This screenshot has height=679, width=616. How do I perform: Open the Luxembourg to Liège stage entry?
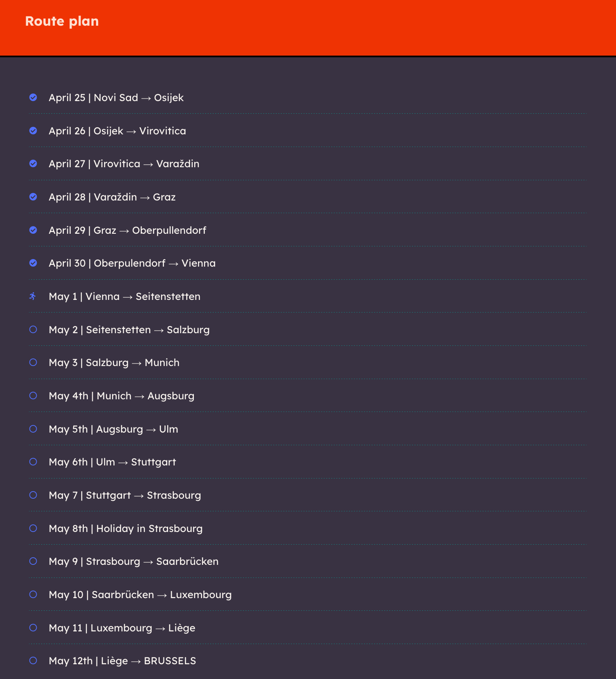tap(122, 628)
